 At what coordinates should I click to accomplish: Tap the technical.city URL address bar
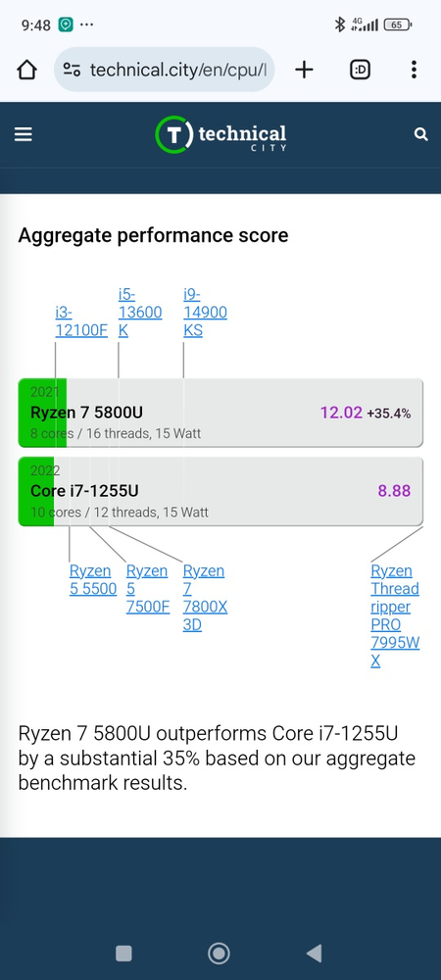click(165, 70)
